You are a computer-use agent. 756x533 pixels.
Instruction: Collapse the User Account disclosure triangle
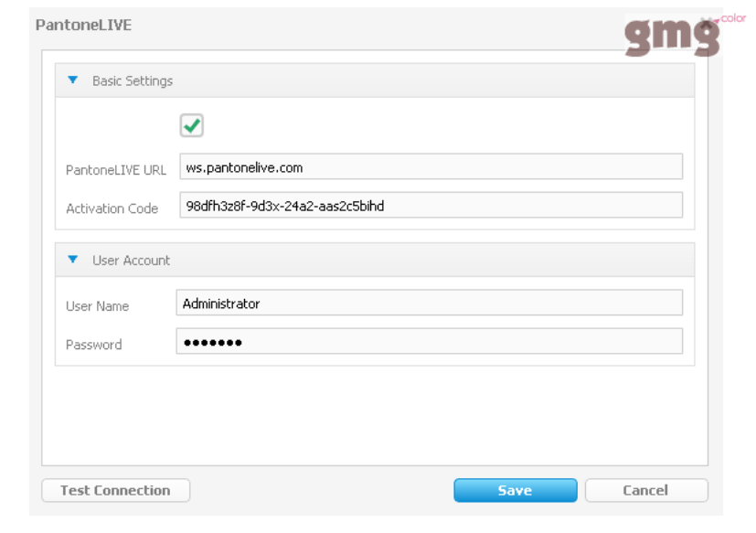pyautogui.click(x=73, y=260)
